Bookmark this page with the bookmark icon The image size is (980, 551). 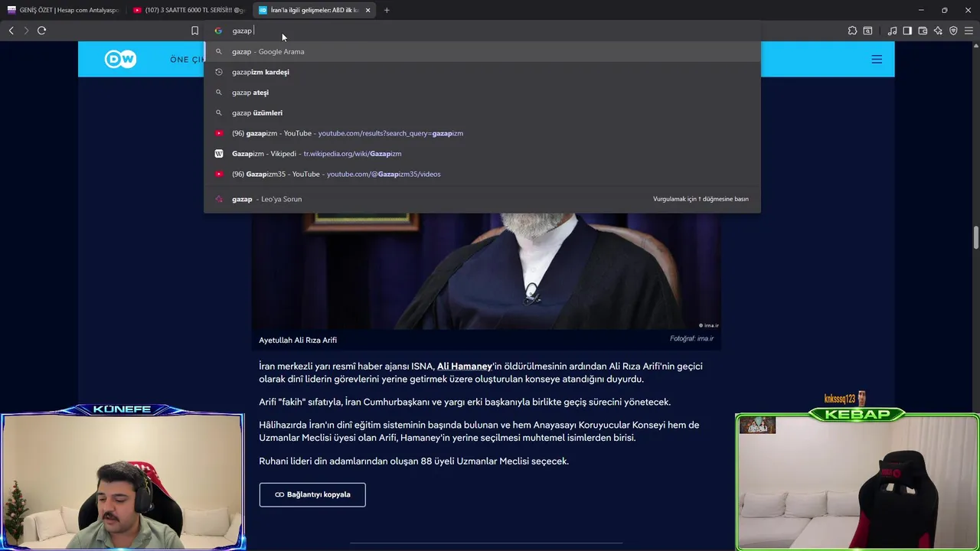[194, 31]
